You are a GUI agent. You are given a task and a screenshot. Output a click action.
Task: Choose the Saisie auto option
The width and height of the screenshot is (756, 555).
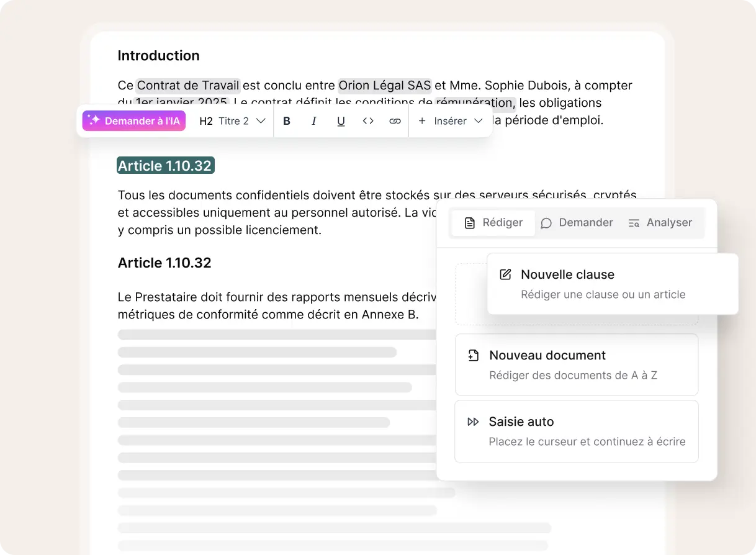(577, 431)
